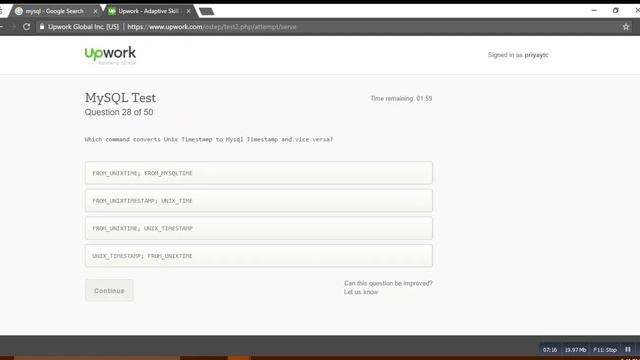Click the Upwork tab favicon
Viewport: 640px width, 360px height.
[112, 11]
